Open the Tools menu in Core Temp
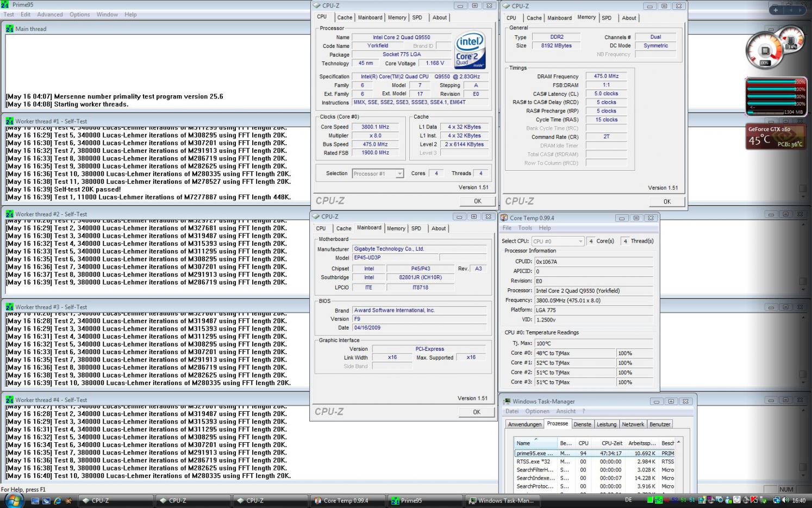 coord(525,228)
